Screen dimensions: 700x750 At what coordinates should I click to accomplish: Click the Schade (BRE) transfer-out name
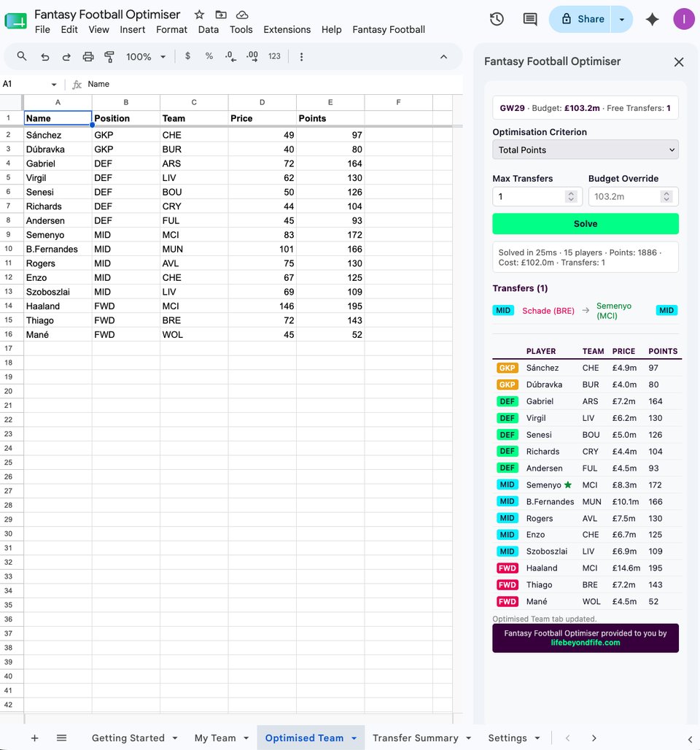(x=548, y=311)
